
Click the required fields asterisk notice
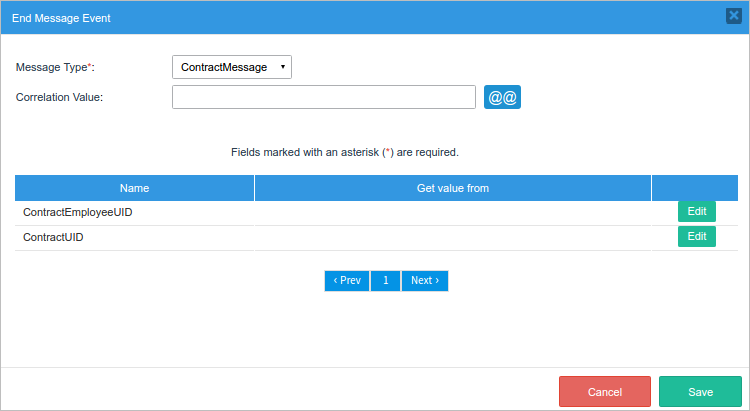pyautogui.click(x=344, y=153)
